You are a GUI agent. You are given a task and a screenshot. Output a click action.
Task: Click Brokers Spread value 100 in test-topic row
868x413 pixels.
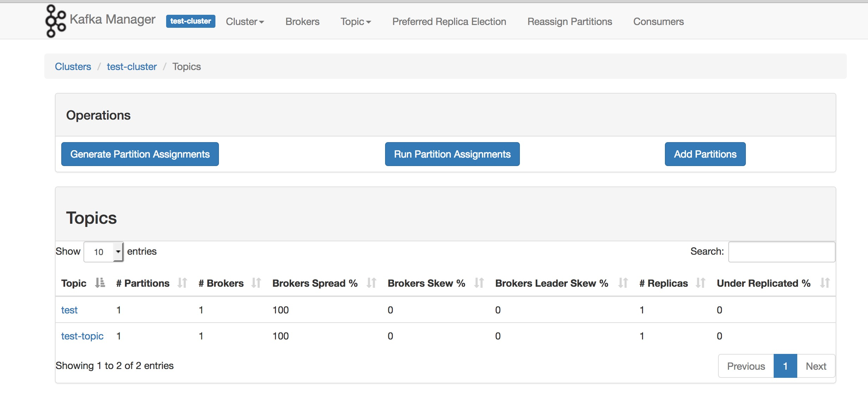(x=281, y=336)
